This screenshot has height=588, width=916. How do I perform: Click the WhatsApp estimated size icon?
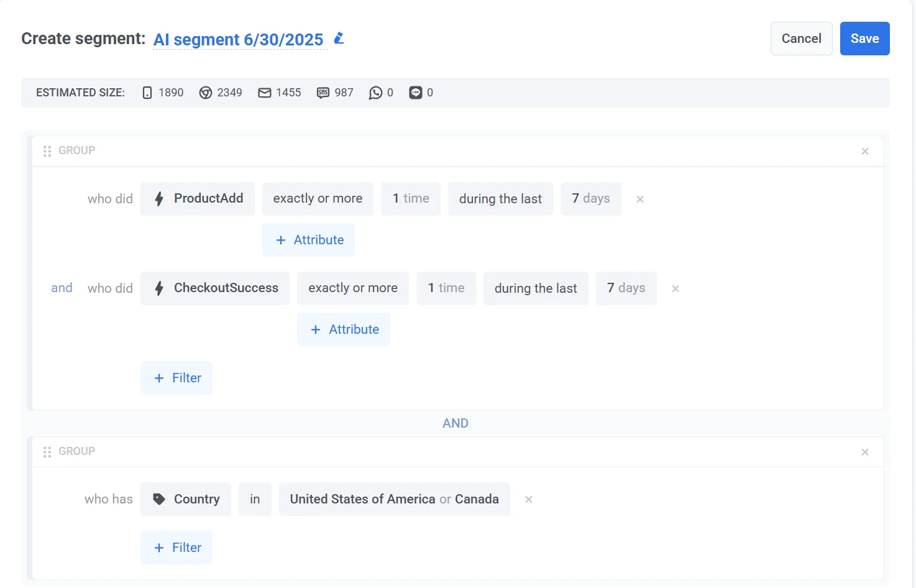(375, 93)
